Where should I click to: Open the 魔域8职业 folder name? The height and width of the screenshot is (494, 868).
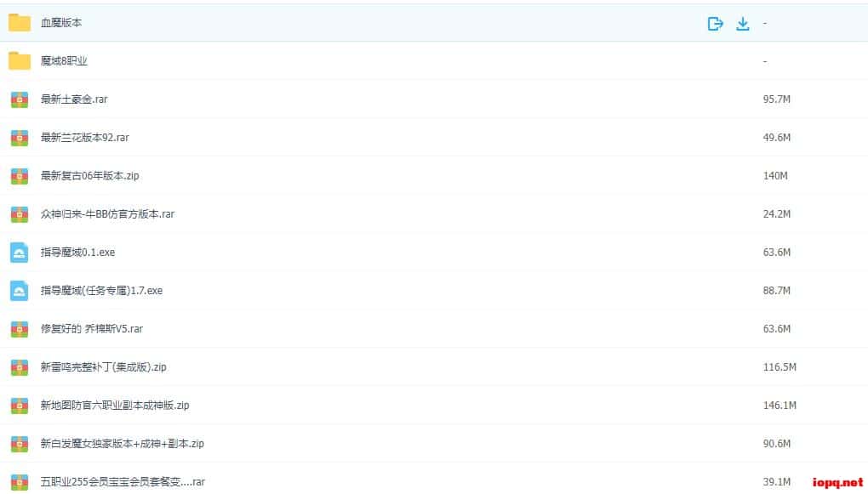(x=64, y=61)
